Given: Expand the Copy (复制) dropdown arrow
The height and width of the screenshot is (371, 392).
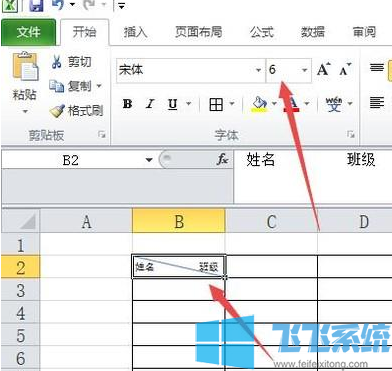Looking at the screenshot, I should [x=99, y=86].
